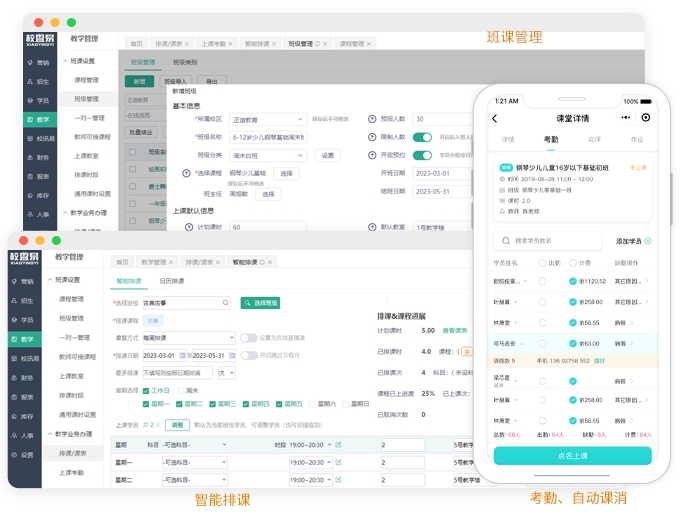Screen dimensions: 689x518
Task: Open 报表 in the top window's sidebar
Action: (40, 176)
